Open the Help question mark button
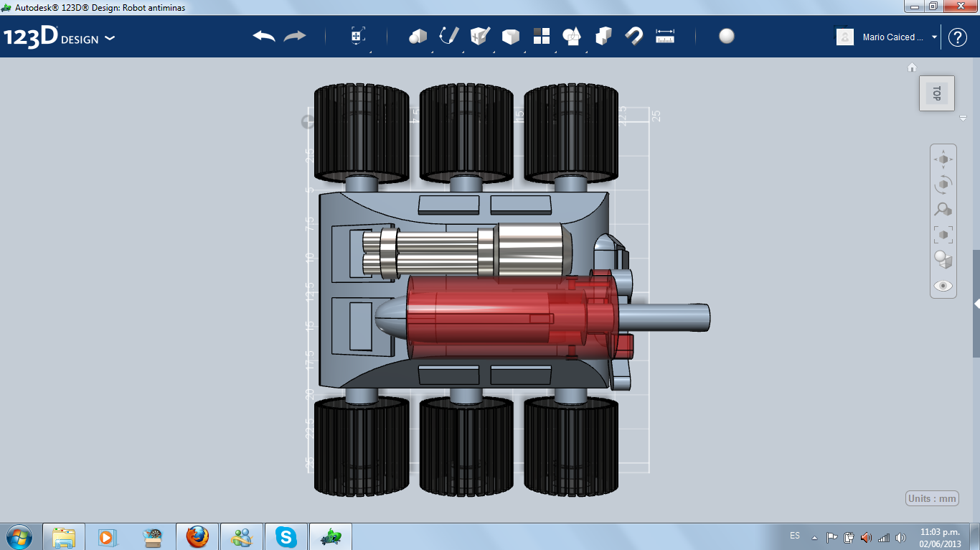Screen dimensions: 980x550 tap(958, 37)
